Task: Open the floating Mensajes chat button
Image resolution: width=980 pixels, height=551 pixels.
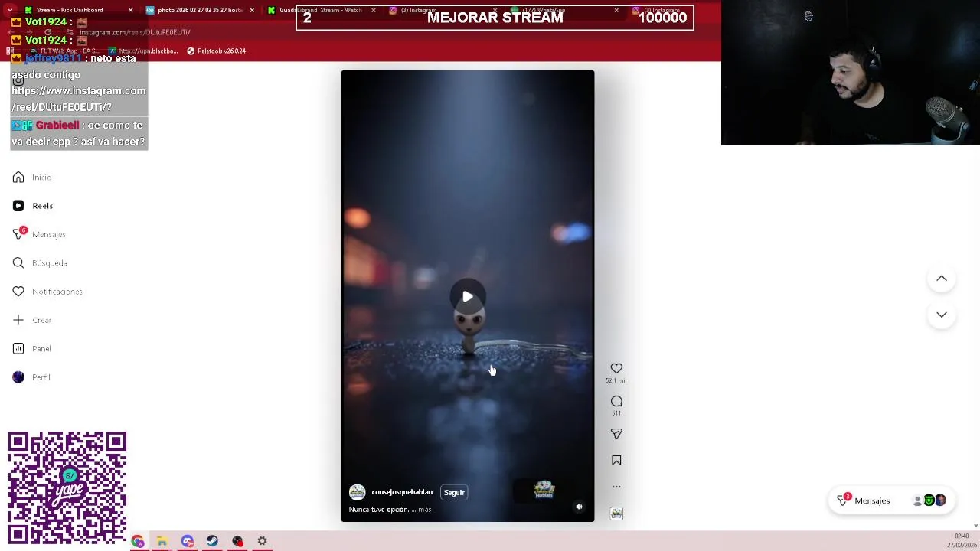Action: pos(891,500)
